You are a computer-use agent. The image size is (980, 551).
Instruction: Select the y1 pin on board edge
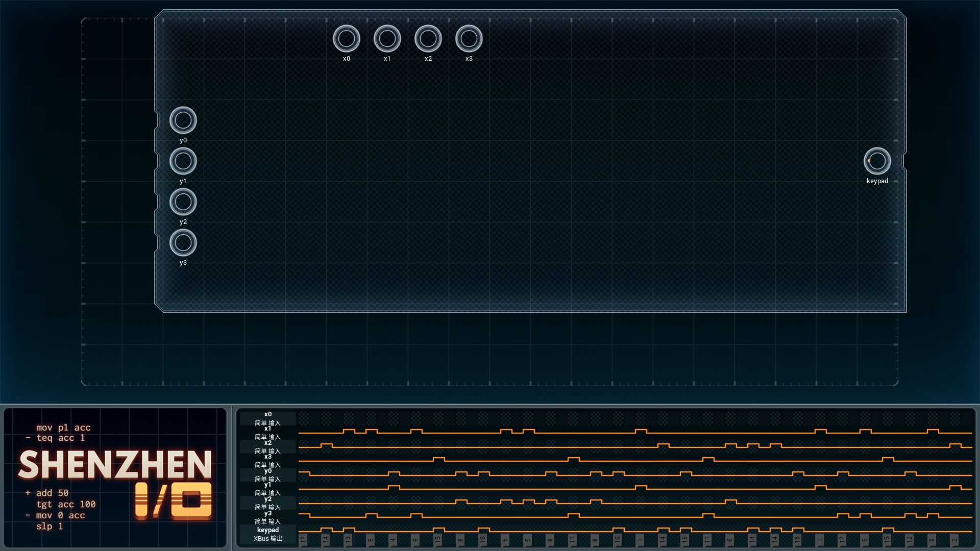(x=183, y=161)
